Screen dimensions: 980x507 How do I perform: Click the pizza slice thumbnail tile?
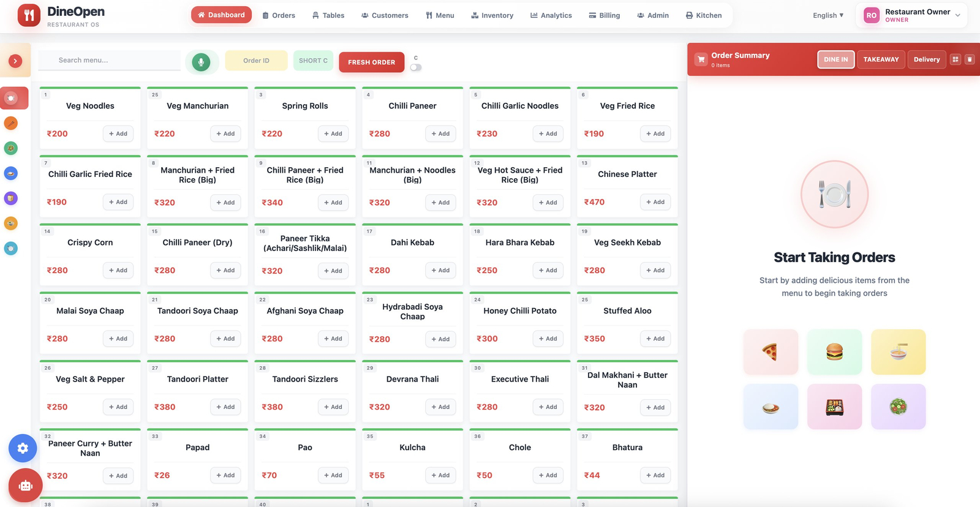[x=771, y=352]
